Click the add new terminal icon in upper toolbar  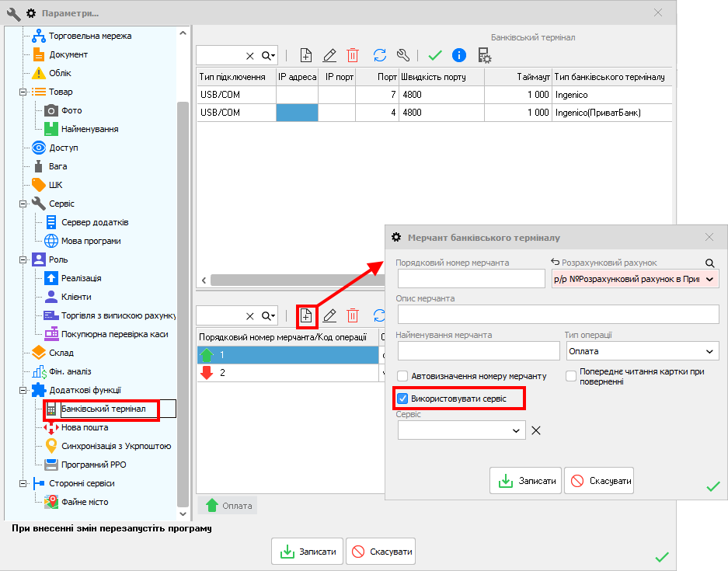(x=306, y=55)
